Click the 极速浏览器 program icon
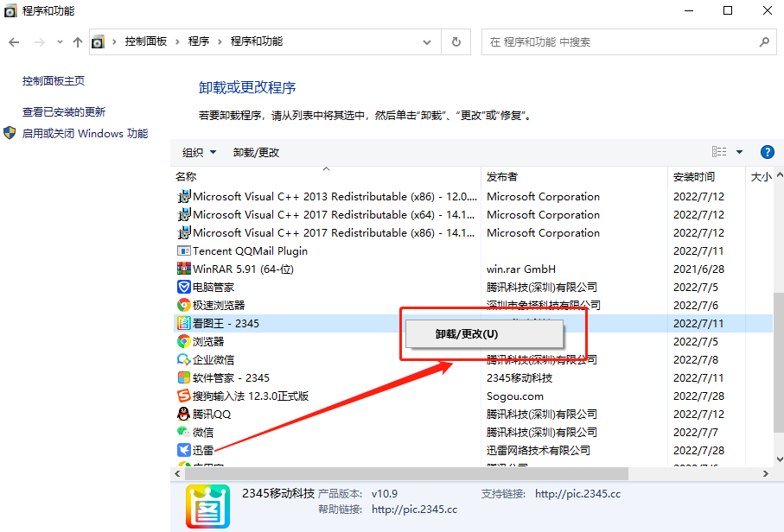Screen dimensions: 784x532 coord(182,305)
